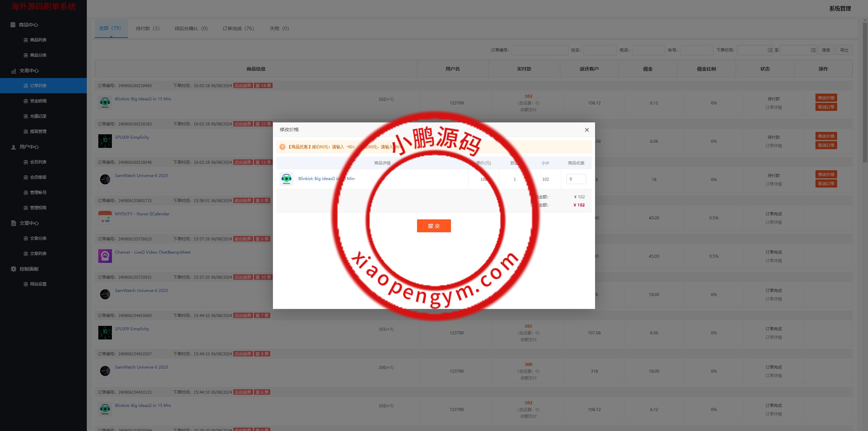
Task: Click Blinkist product thumbnail in dialog
Action: (x=286, y=179)
